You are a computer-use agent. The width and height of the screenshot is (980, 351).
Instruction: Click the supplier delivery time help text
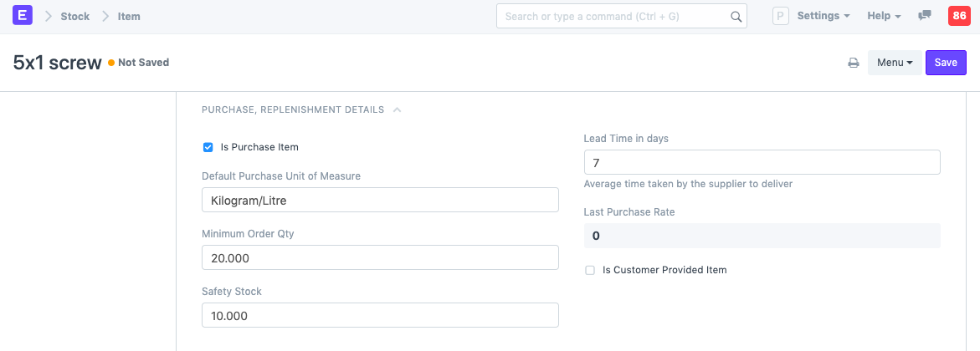688,184
